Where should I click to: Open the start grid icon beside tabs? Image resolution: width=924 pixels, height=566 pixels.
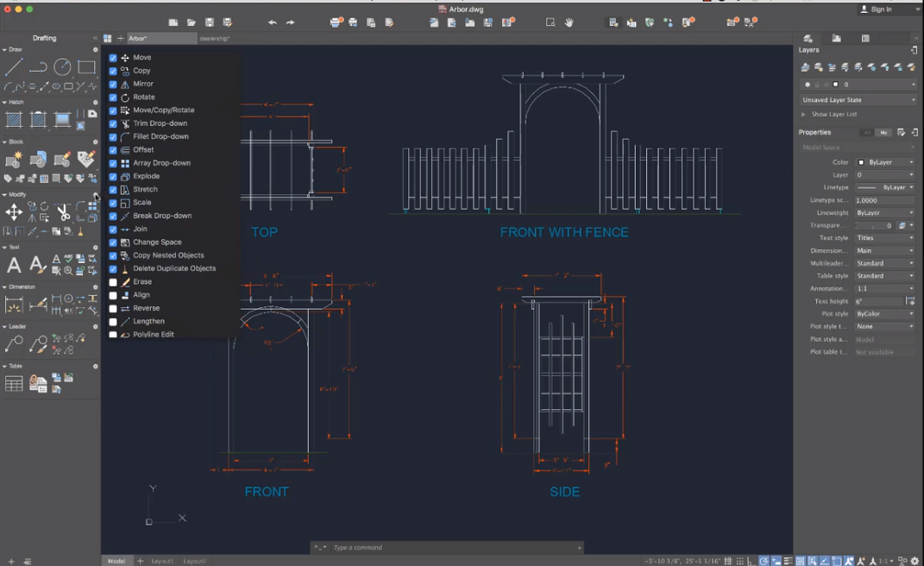(107, 38)
